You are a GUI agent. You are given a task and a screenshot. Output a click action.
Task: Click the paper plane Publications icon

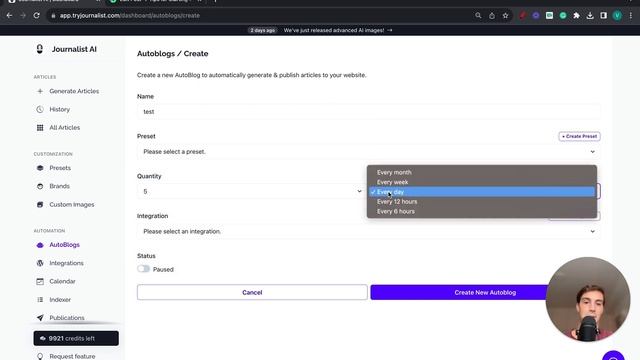(x=40, y=318)
